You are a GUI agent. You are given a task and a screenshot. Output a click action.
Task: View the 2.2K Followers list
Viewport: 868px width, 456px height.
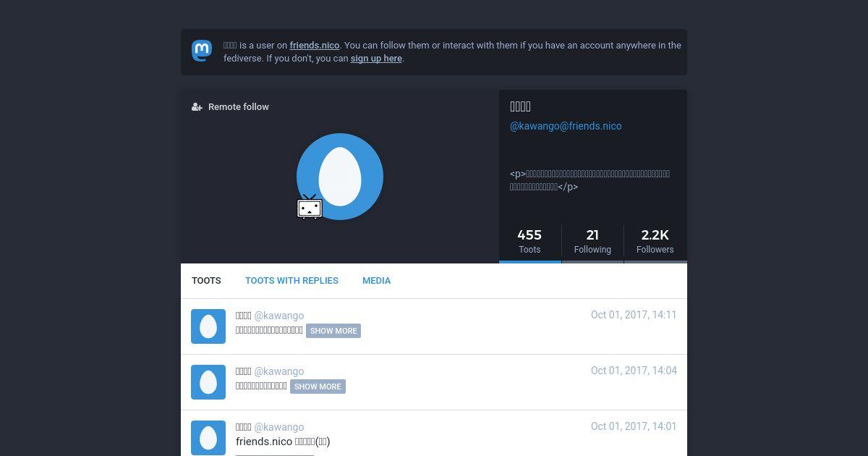pos(655,242)
